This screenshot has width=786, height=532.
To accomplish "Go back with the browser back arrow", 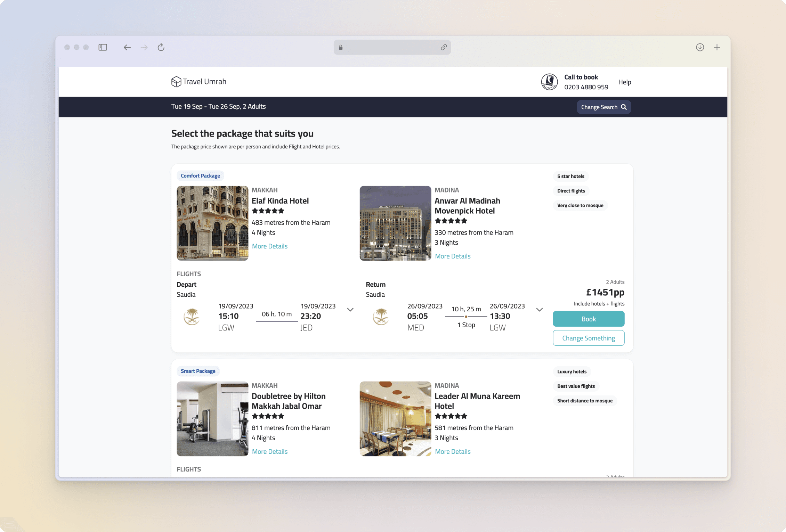I will [x=127, y=47].
